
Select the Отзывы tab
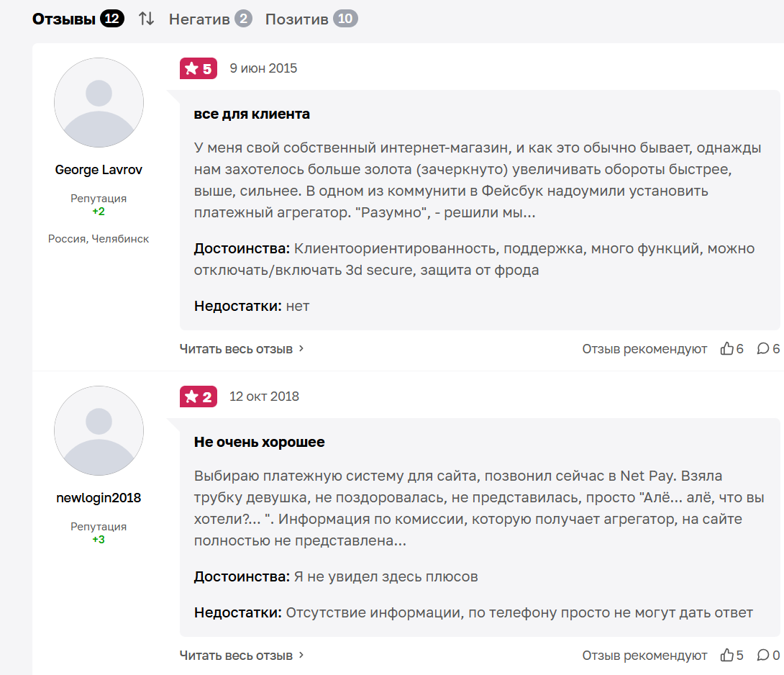coord(78,19)
